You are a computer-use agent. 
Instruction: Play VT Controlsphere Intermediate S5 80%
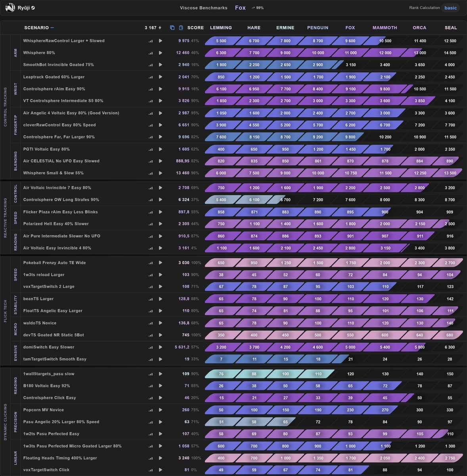pos(161,101)
